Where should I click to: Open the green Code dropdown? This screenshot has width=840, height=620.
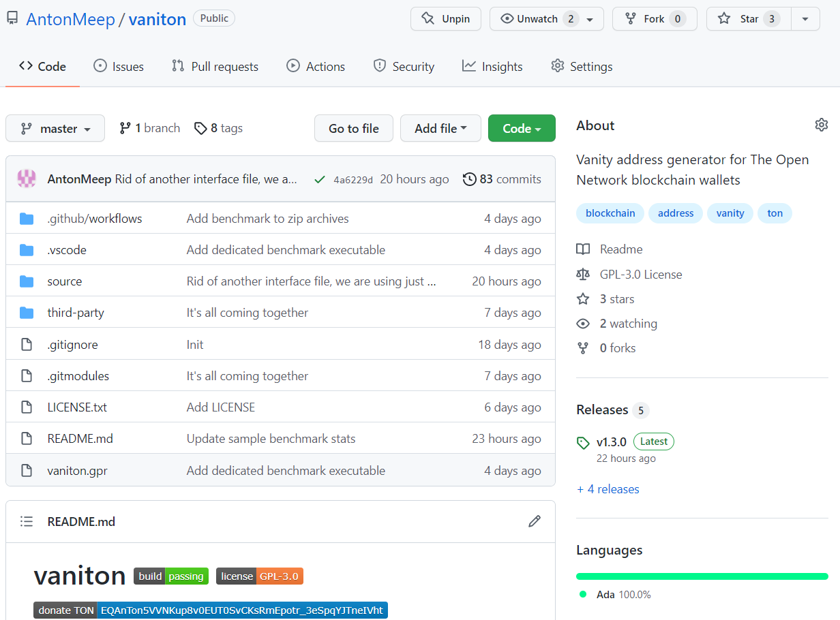tap(522, 128)
